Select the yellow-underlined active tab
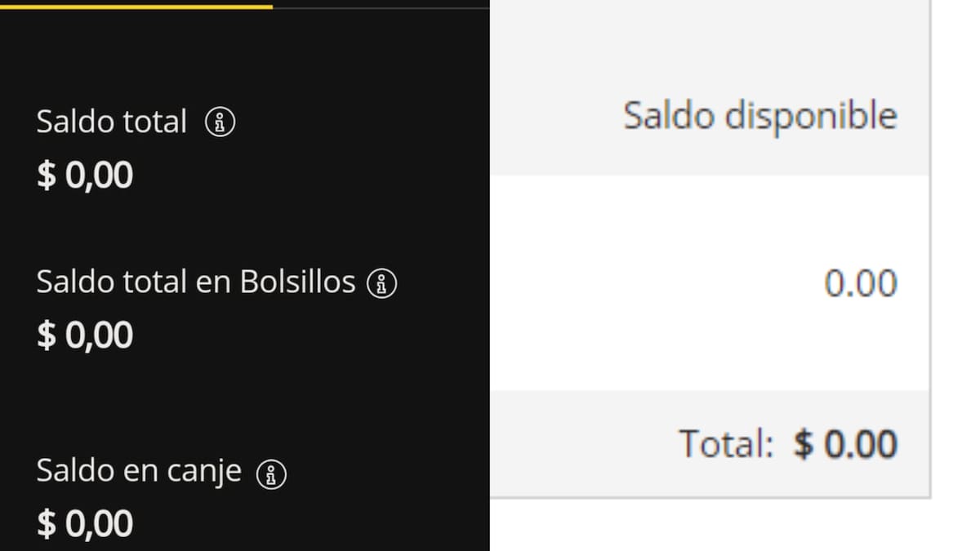Image resolution: width=980 pixels, height=551 pixels. (136, 4)
